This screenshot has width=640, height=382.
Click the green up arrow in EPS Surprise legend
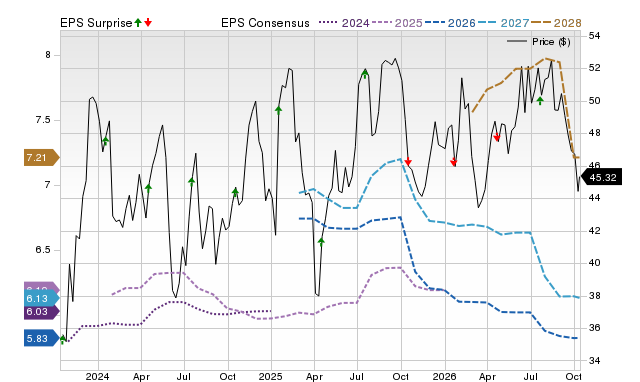pyautogui.click(x=138, y=23)
